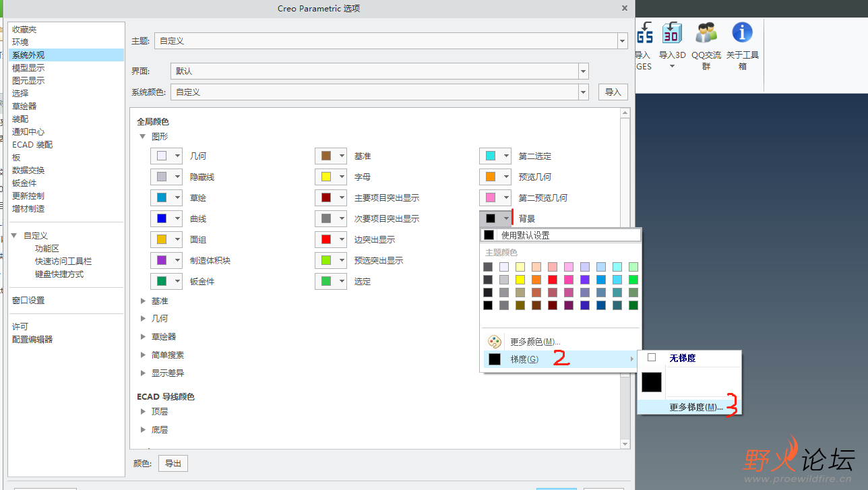Choose 更多梯度 menu entry
Image resolution: width=868 pixels, height=490 pixels.
[x=689, y=407]
